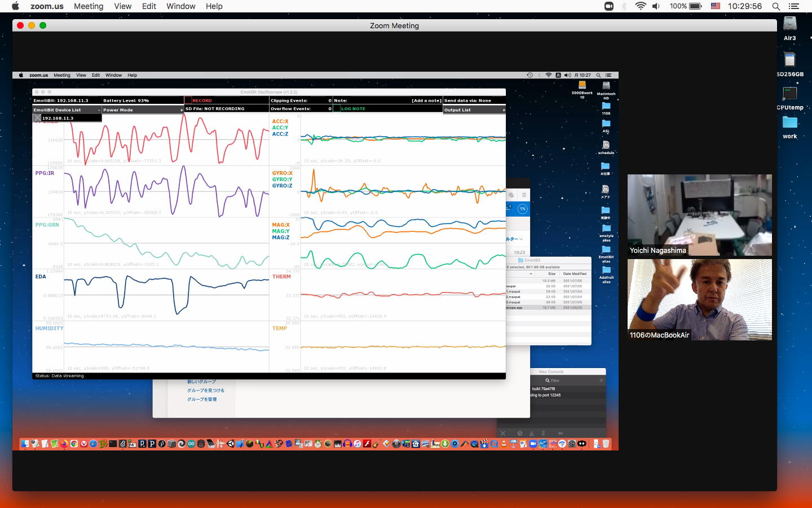The width and height of the screenshot is (812, 508).
Task: Click the hamburger menu icon beside the oscilloscope
Action: [x=524, y=195]
